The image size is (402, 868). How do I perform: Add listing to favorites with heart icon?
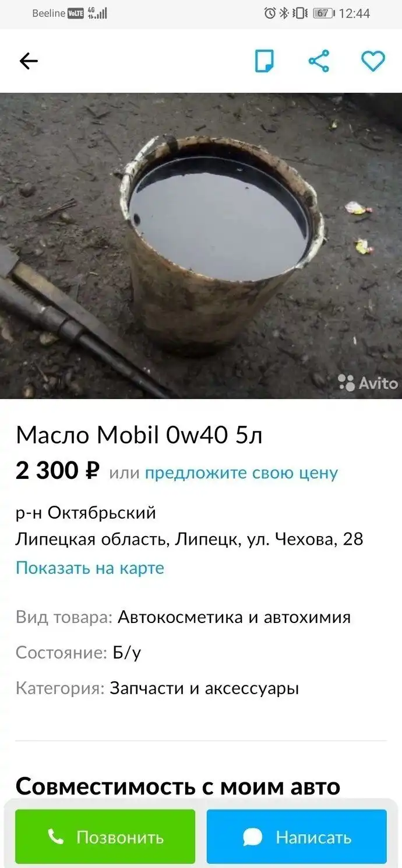coord(373,61)
